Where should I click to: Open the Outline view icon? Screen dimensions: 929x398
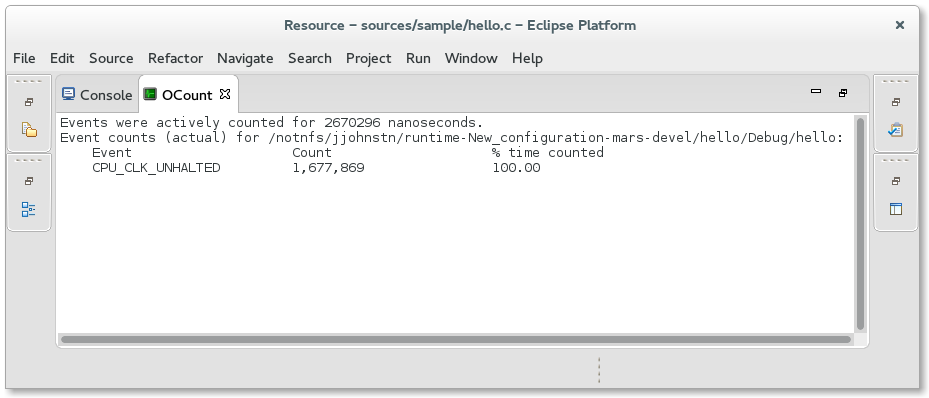[29, 209]
